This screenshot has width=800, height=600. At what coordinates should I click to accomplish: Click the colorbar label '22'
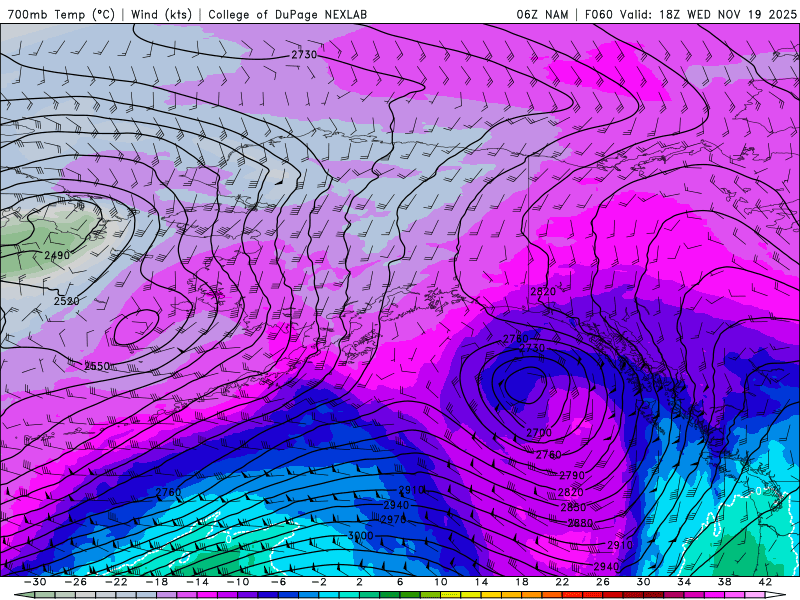[x=562, y=582]
